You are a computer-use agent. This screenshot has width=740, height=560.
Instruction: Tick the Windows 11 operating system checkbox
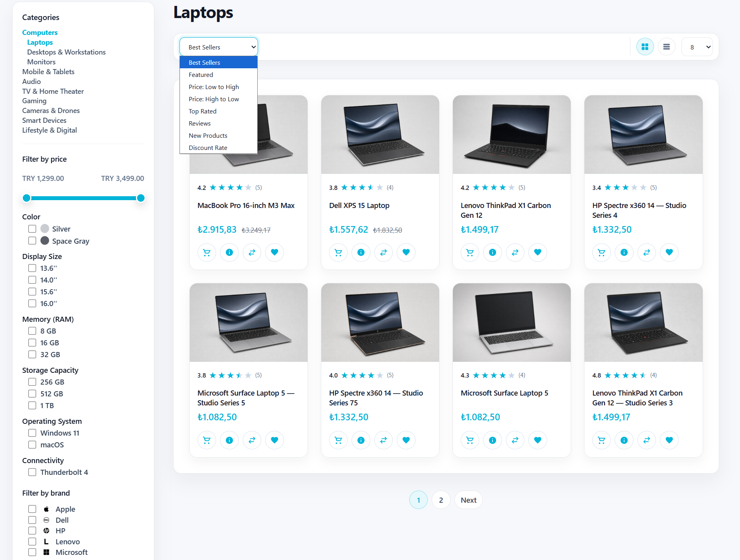click(x=32, y=433)
